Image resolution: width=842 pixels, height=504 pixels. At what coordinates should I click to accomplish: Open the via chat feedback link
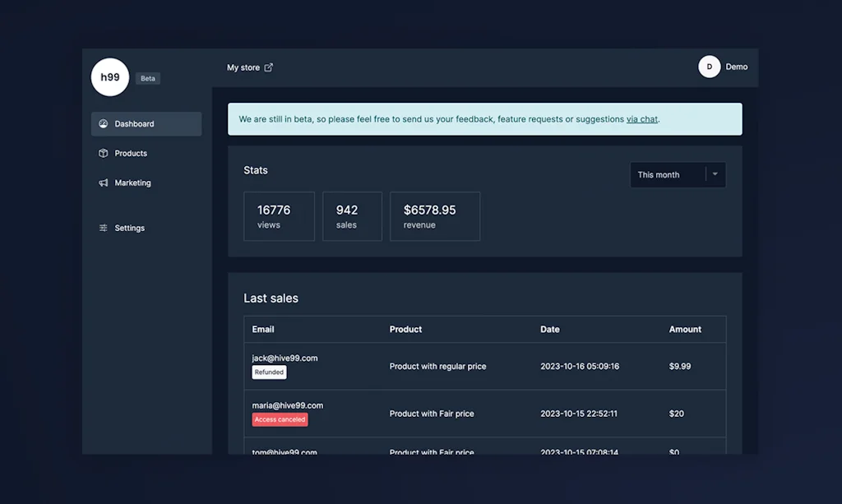[642, 118]
